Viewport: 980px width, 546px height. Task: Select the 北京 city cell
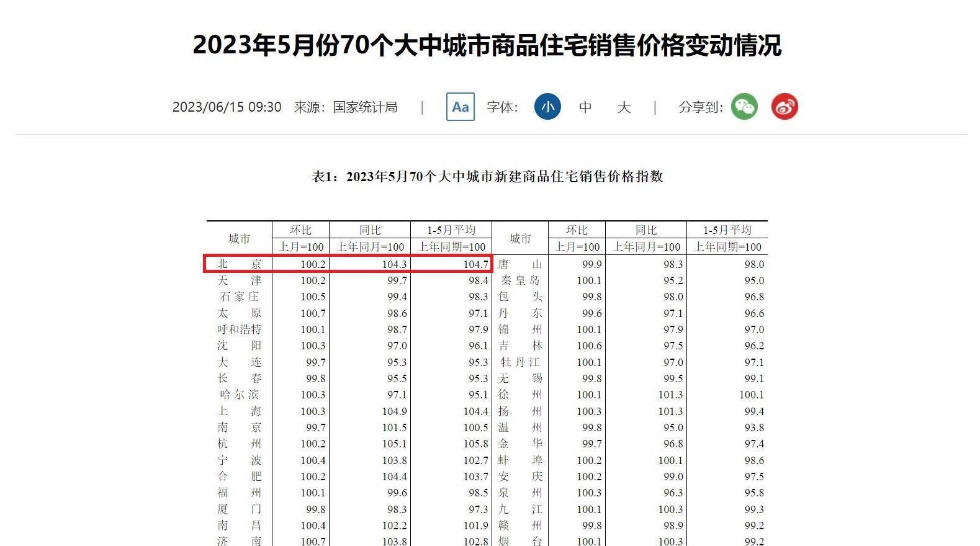coord(239,264)
